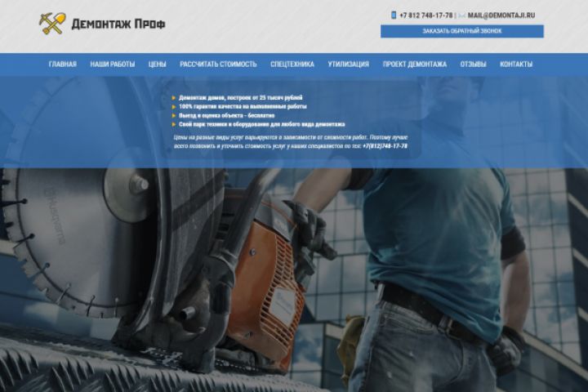This screenshot has height=392, width=588.
Task: Open the Утилизация menu item
Action: 349,65
